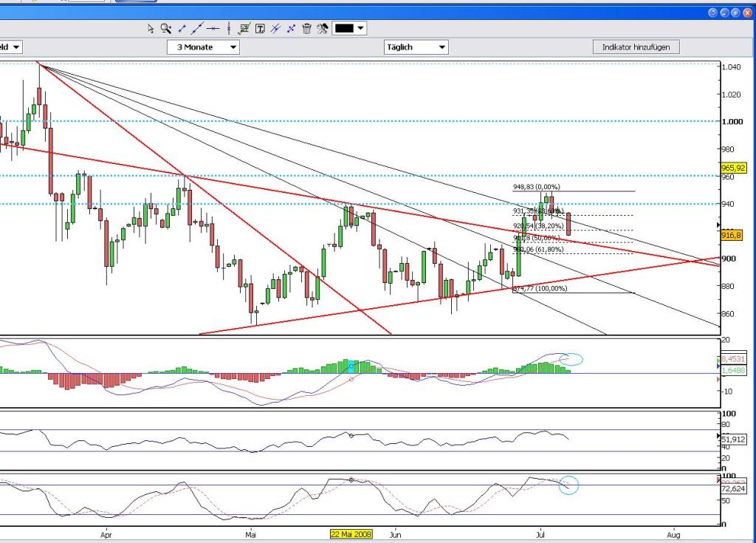Click the 1,6488 MACD histogram value
The height and width of the screenshot is (543, 756).
[733, 370]
